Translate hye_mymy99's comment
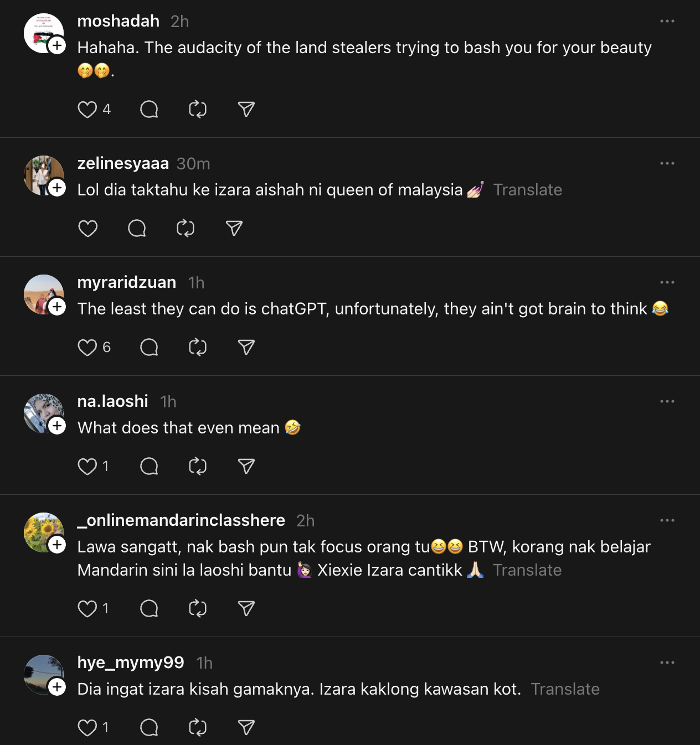The image size is (700, 745). (x=565, y=689)
